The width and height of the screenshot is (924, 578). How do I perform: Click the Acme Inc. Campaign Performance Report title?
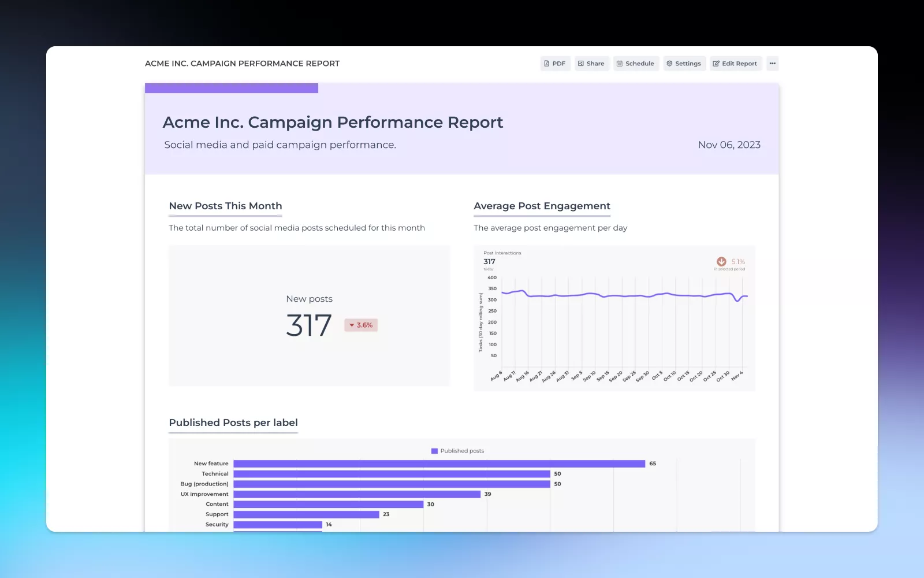pos(333,123)
